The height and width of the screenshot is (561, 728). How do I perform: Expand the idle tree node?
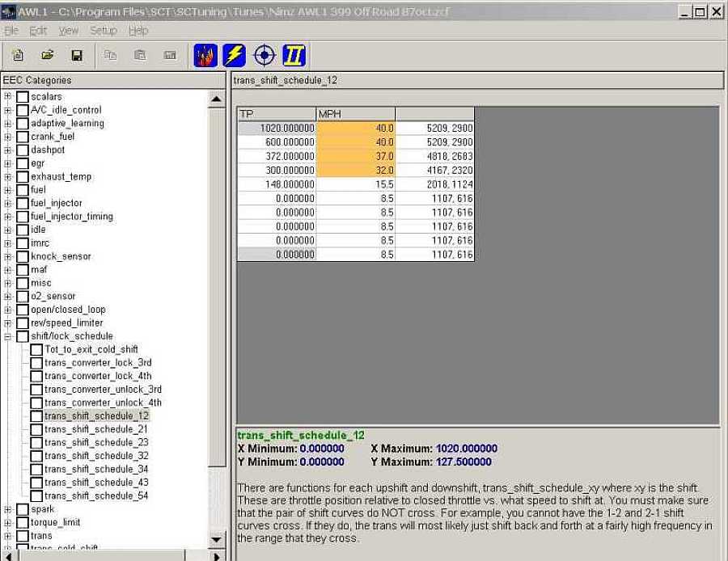[x=7, y=230]
